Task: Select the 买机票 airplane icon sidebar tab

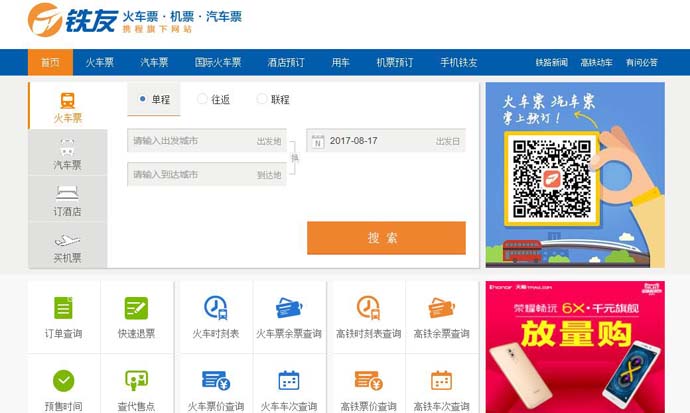Action: click(x=68, y=245)
